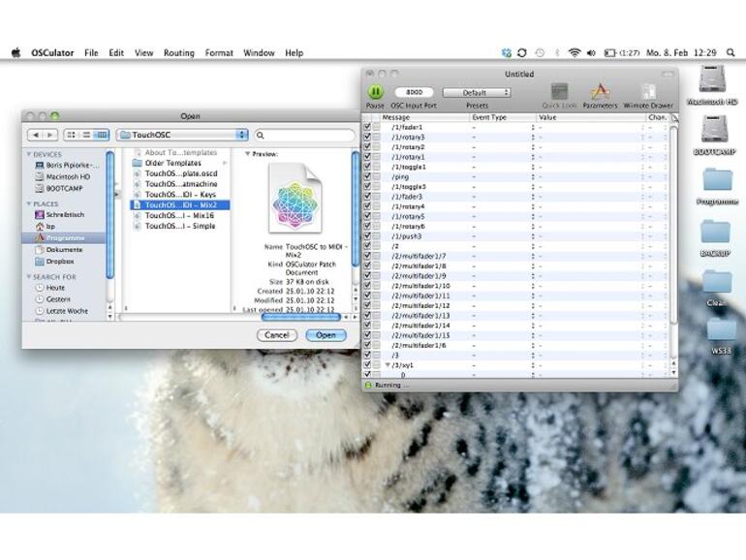Open the Format menu

pos(219,53)
